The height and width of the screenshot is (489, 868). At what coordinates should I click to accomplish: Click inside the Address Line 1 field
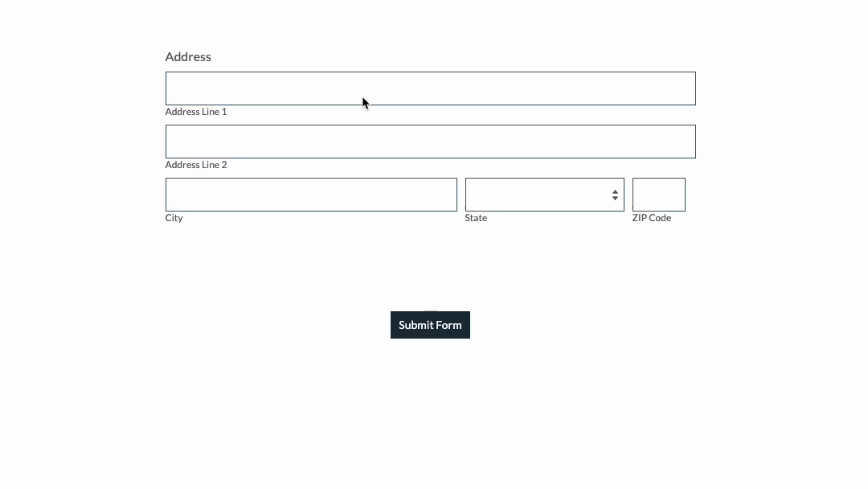(x=430, y=88)
